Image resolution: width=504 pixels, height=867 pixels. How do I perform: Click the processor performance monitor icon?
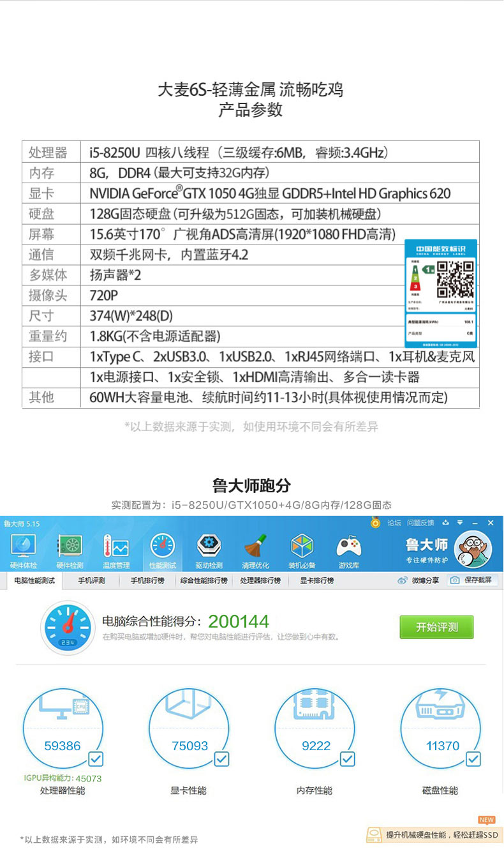point(63,706)
